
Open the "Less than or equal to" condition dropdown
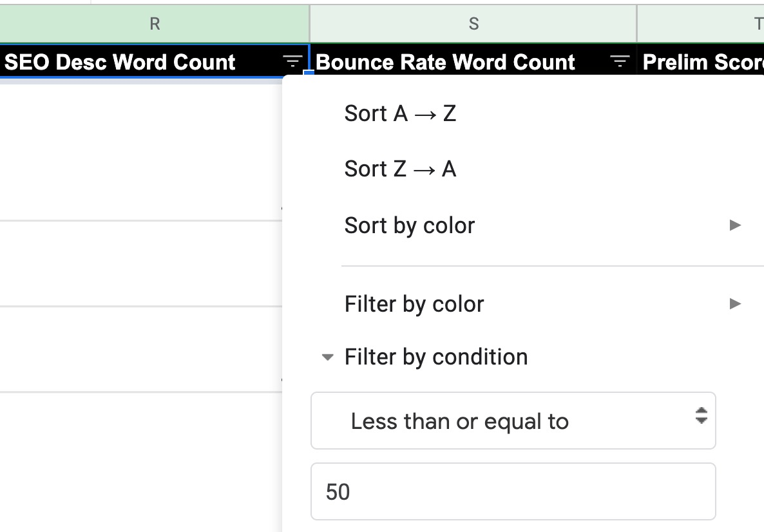tap(512, 421)
